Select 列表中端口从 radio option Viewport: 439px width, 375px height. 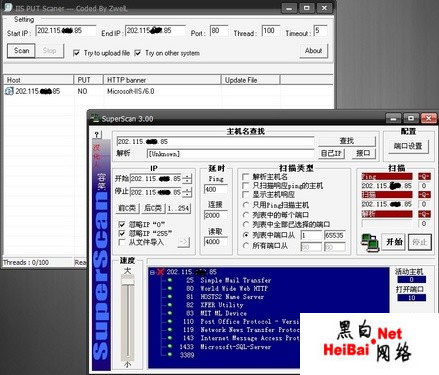click(x=246, y=235)
